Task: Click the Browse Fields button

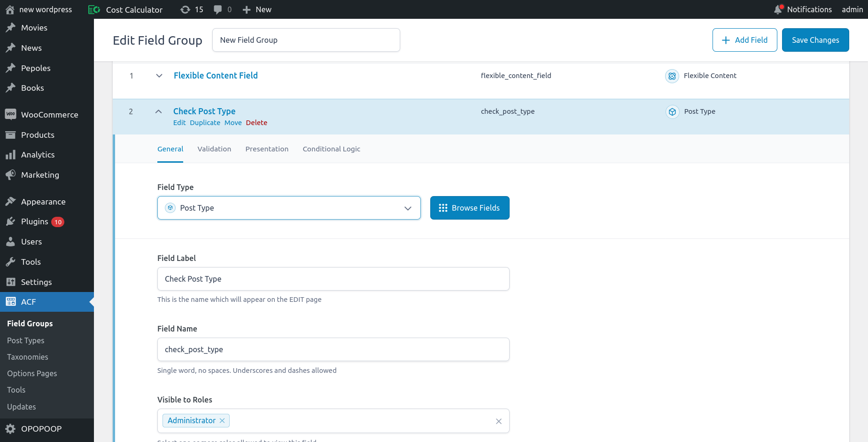Action: (470, 208)
